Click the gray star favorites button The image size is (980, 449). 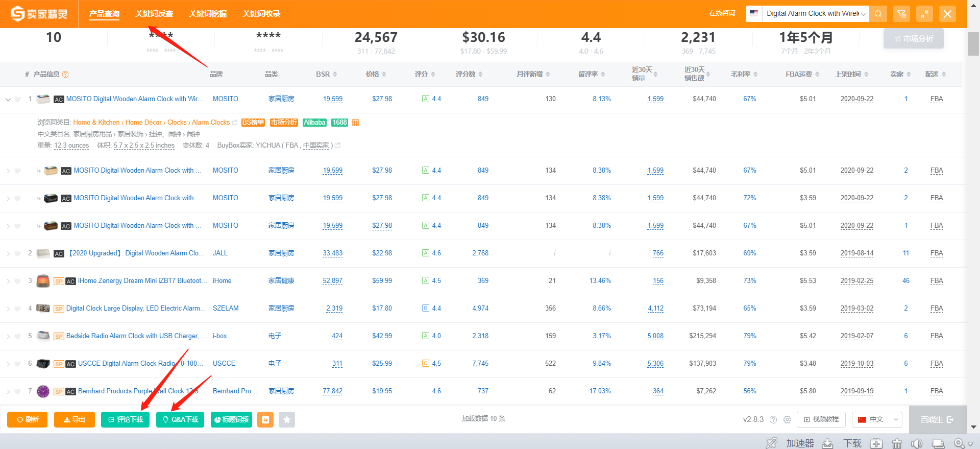pos(287,420)
